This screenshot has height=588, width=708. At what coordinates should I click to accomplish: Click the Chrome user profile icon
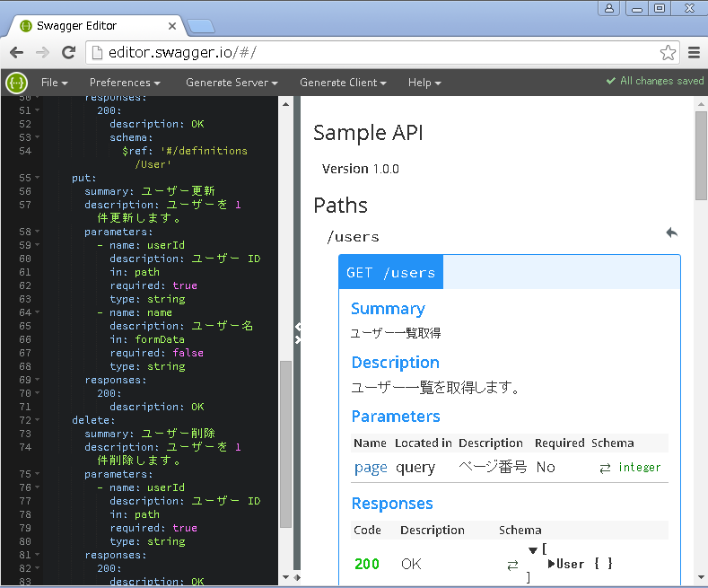click(x=609, y=8)
